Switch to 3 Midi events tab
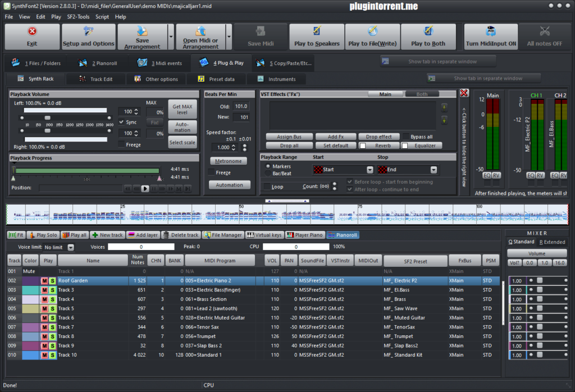 pyautogui.click(x=160, y=63)
